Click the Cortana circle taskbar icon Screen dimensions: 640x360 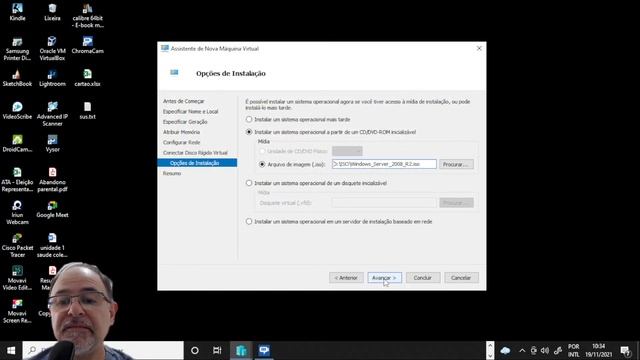195,350
